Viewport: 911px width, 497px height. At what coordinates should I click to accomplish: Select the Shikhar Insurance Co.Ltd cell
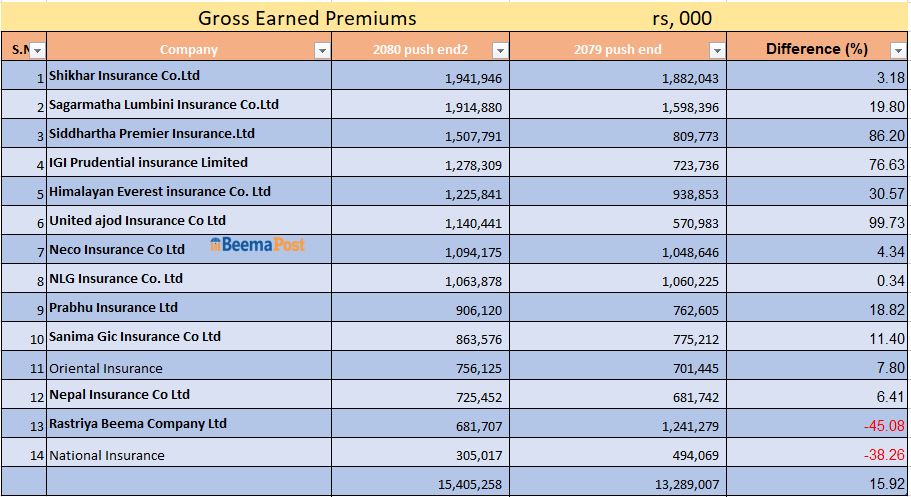tap(188, 76)
